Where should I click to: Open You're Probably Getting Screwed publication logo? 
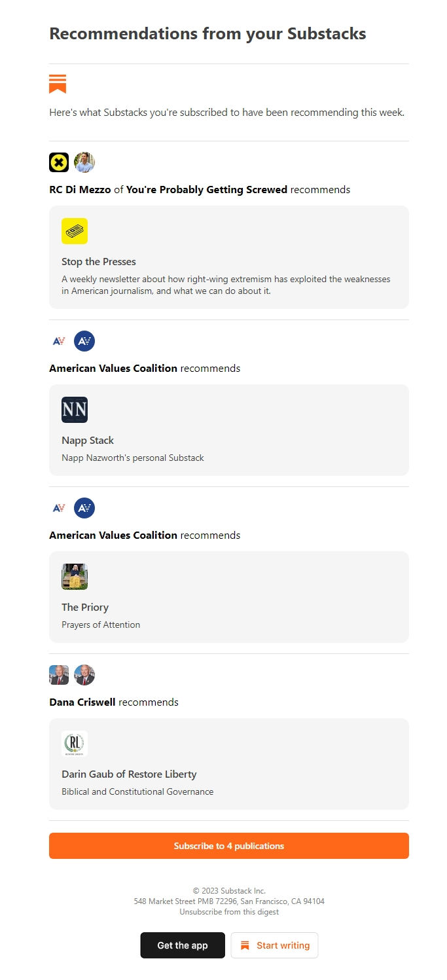coord(58,162)
